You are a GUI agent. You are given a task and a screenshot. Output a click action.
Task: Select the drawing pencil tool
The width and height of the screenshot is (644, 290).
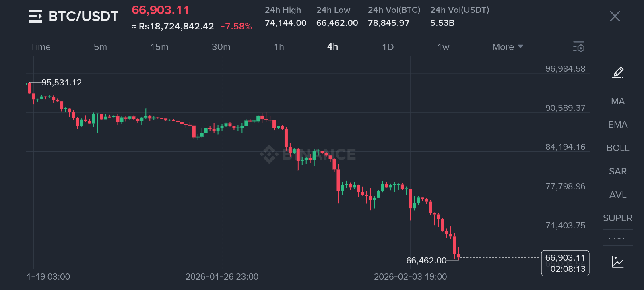(x=618, y=72)
